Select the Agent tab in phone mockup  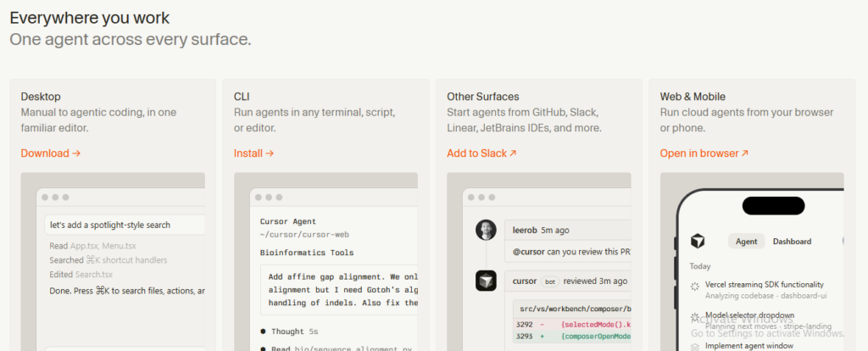pos(746,242)
